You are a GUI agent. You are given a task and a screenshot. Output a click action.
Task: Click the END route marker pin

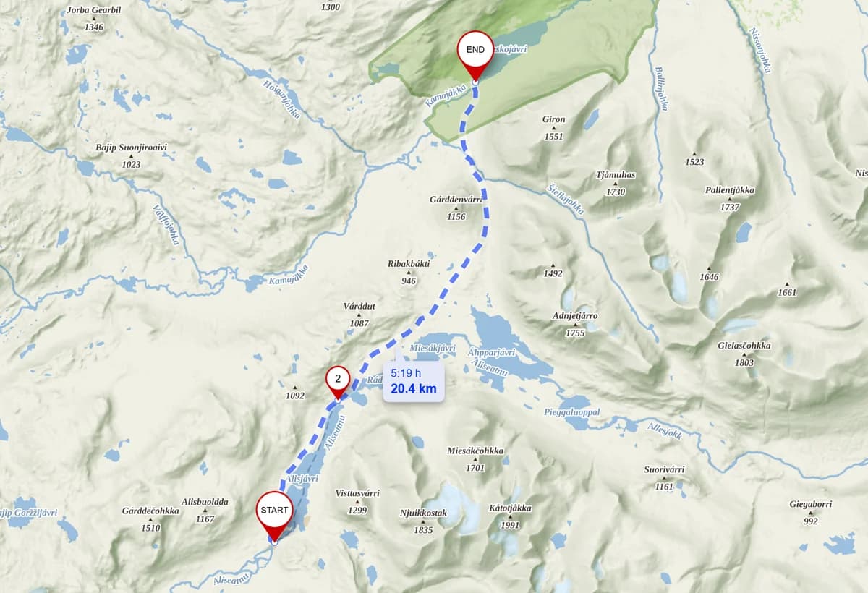coord(475,54)
